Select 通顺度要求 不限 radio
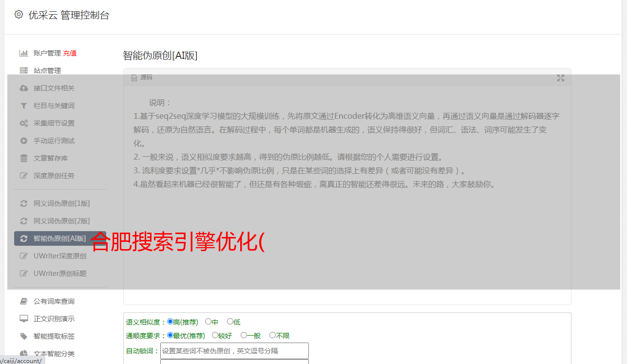This screenshot has width=627, height=364. (x=272, y=335)
